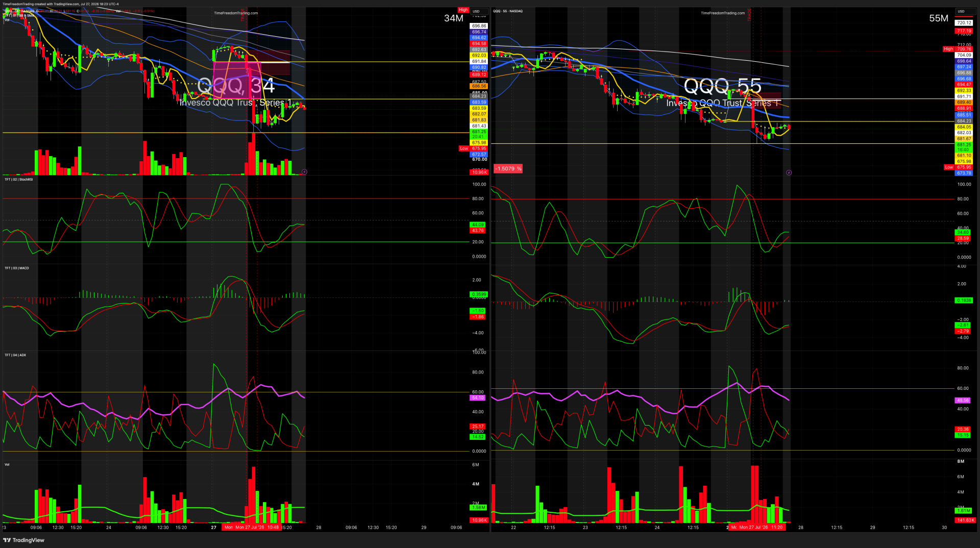Click the 696.86 price label on the 34M axis
Viewport: 980px width, 548px height.
479,26
